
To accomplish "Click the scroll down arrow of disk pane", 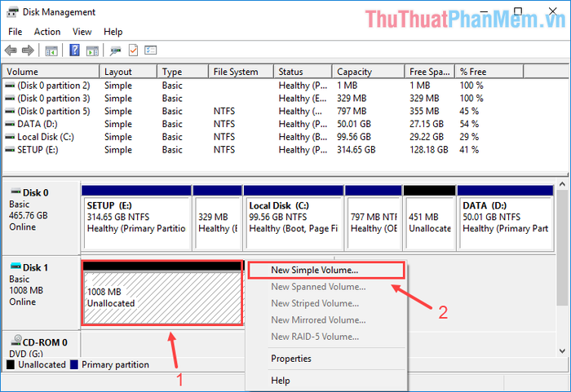I will point(562,351).
